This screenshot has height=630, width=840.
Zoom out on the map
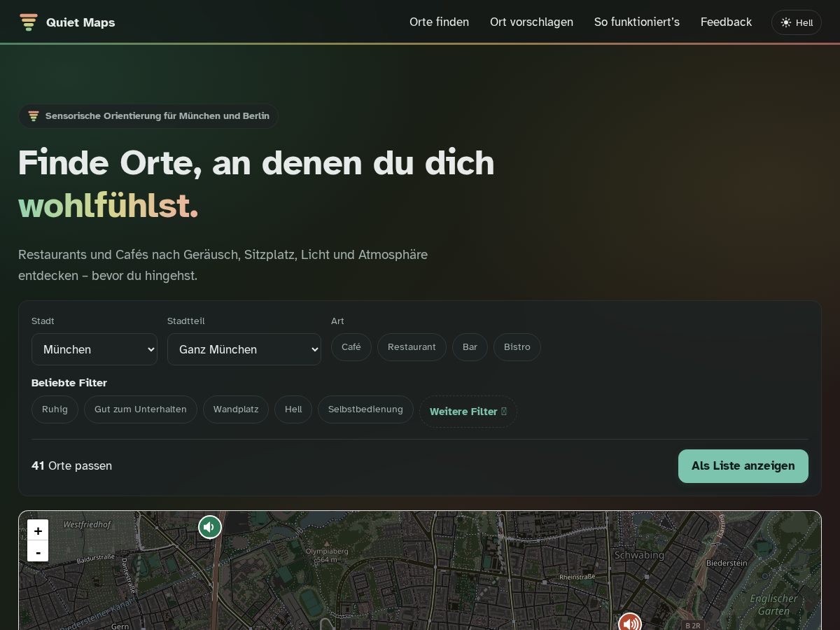click(38, 552)
